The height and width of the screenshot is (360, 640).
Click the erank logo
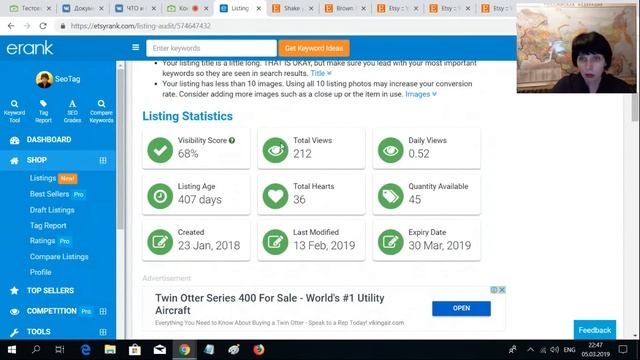30,48
